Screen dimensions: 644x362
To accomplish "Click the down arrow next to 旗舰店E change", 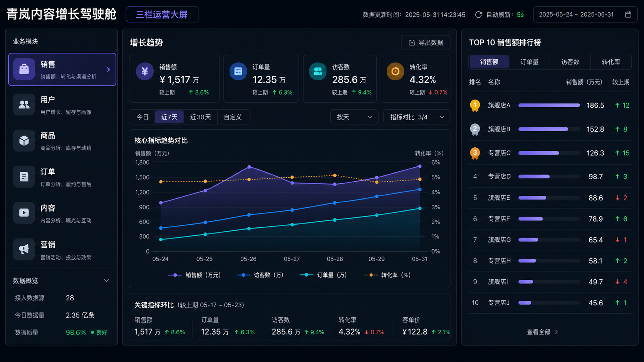I will point(617,198).
